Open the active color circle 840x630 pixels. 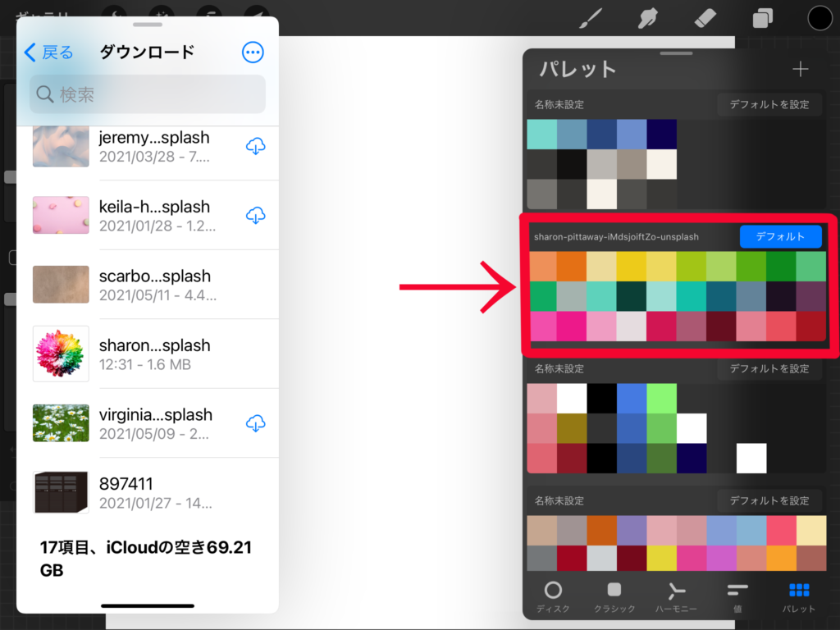pos(819,17)
